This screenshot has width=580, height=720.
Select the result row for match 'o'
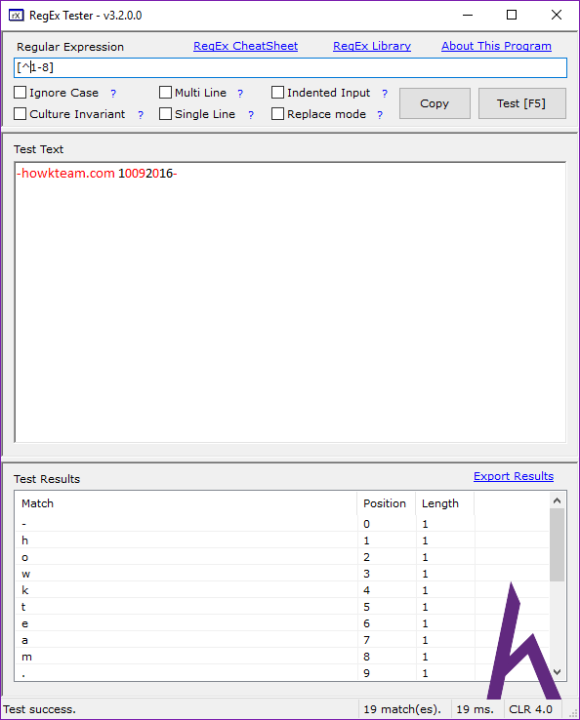pos(282,557)
